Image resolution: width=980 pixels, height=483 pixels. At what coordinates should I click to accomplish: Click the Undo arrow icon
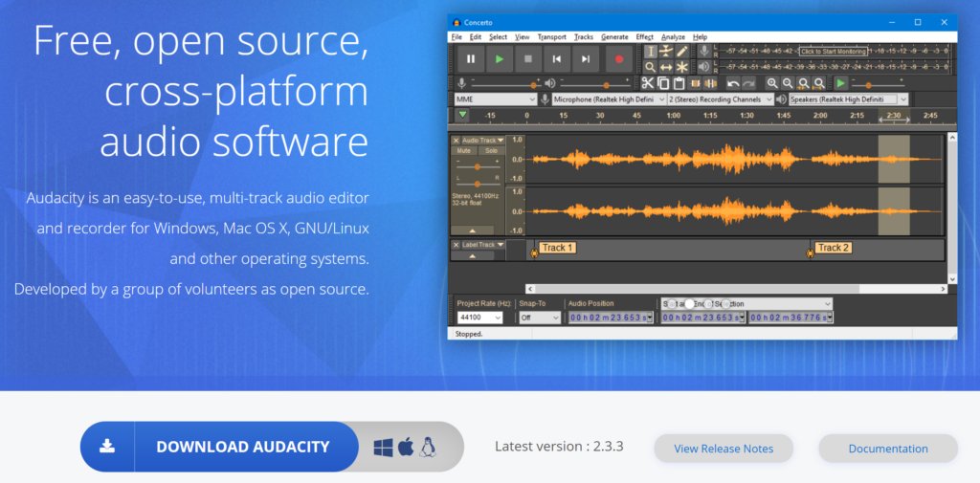coord(733,83)
